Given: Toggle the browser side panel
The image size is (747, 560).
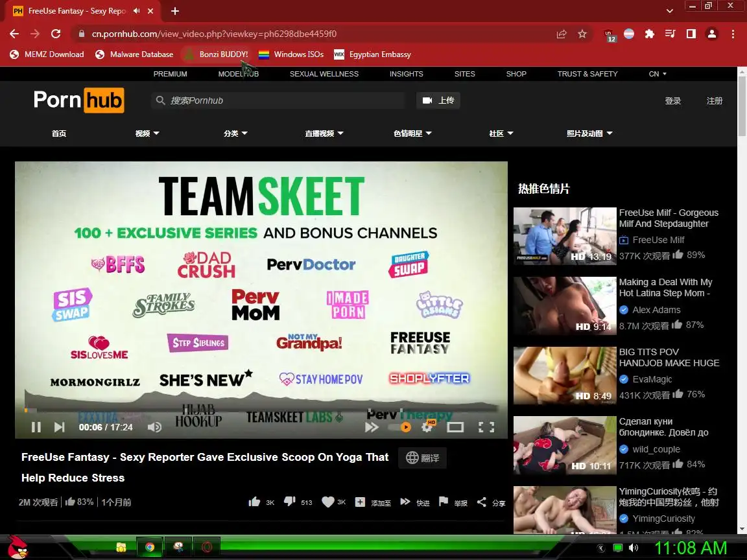Looking at the screenshot, I should pyautogui.click(x=691, y=34).
